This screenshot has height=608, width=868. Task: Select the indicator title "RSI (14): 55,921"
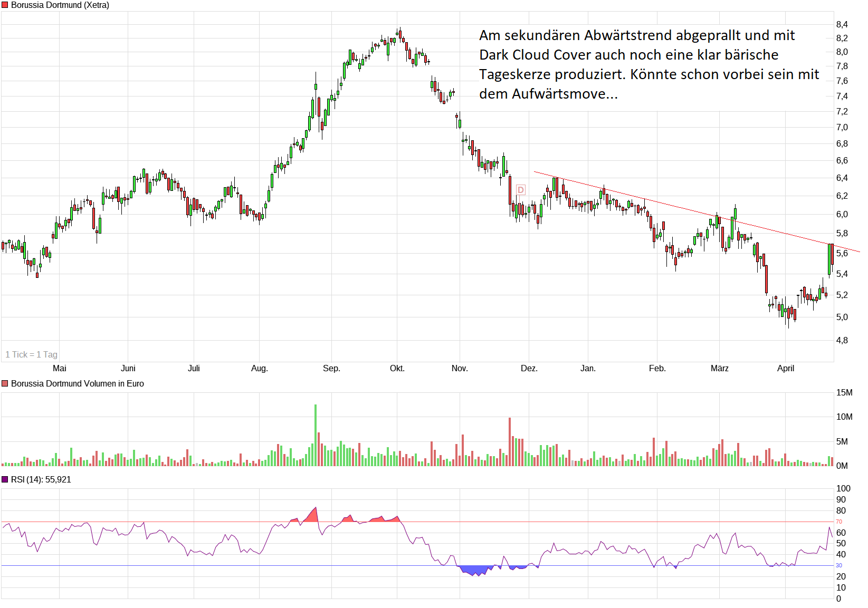pyautogui.click(x=41, y=480)
